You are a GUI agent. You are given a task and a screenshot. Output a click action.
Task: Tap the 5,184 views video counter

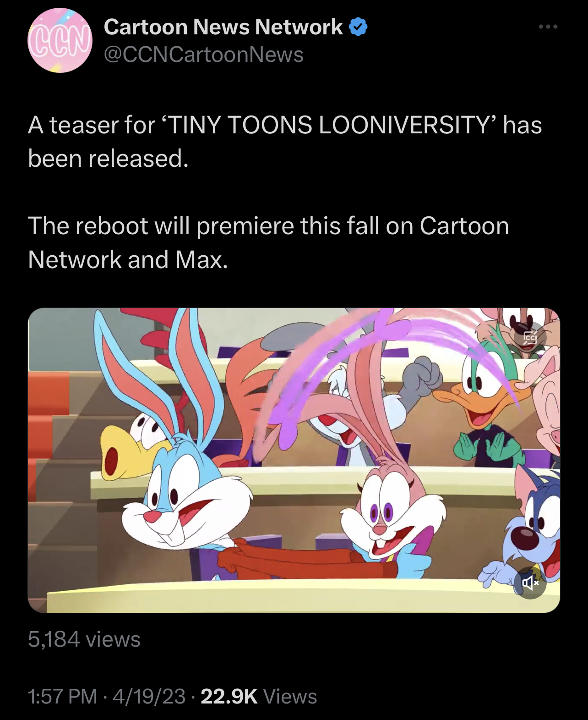coord(84,639)
